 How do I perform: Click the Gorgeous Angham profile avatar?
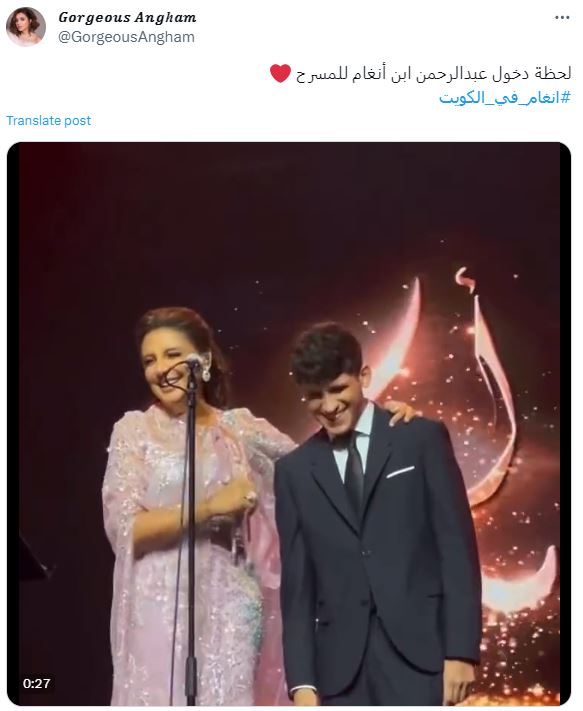[25, 27]
